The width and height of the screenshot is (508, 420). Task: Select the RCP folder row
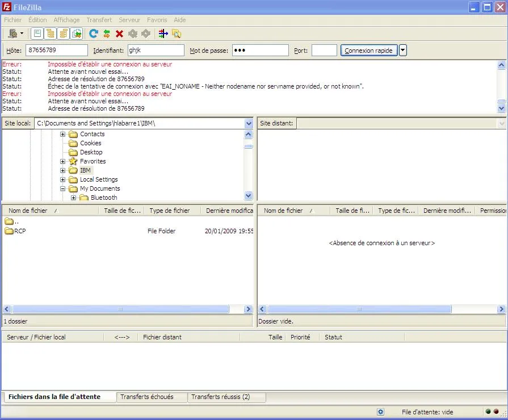click(128, 231)
